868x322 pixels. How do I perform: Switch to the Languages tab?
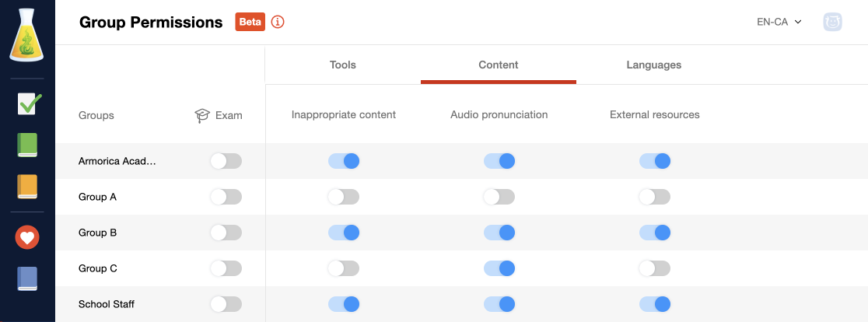[654, 65]
